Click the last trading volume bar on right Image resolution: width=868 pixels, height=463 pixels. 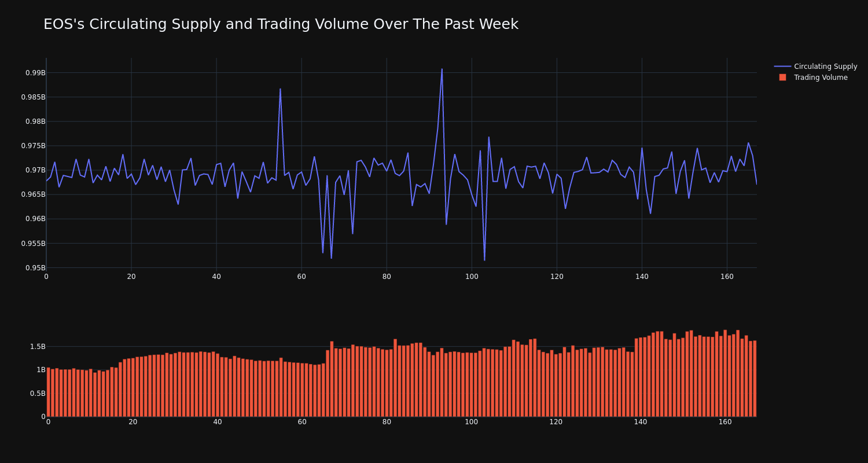tap(755, 379)
